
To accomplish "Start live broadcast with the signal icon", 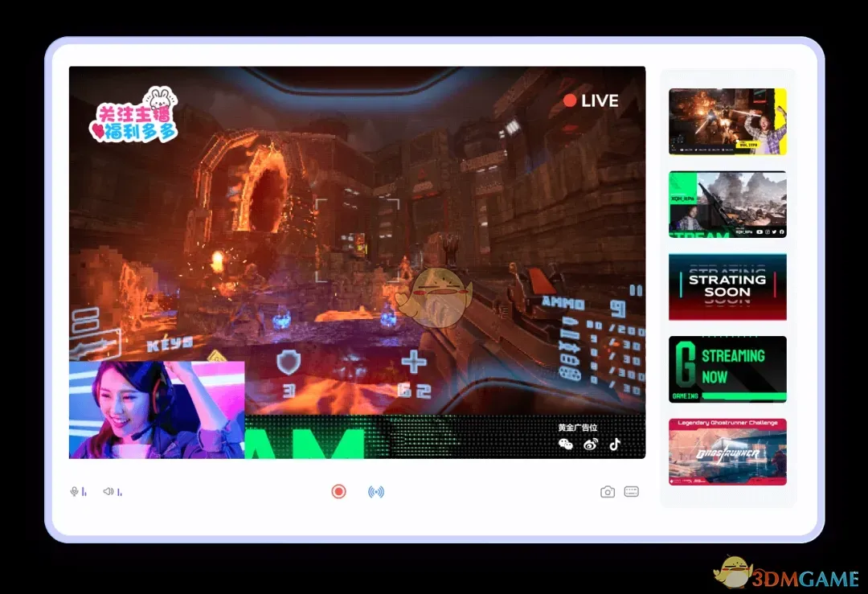I will pos(375,491).
